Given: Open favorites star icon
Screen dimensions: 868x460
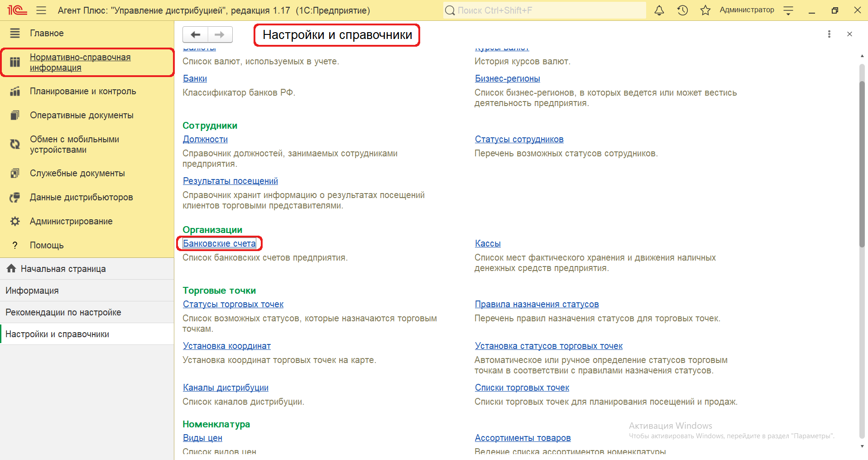Looking at the screenshot, I should point(705,10).
